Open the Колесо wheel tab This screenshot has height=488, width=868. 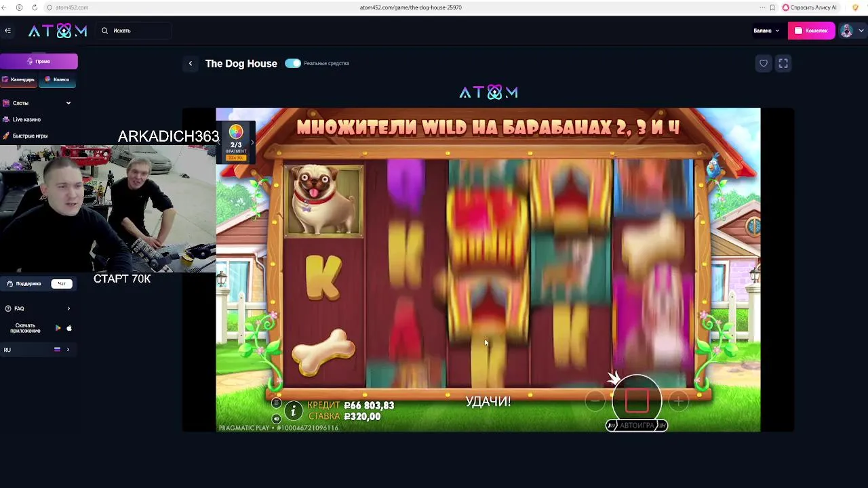coord(57,79)
